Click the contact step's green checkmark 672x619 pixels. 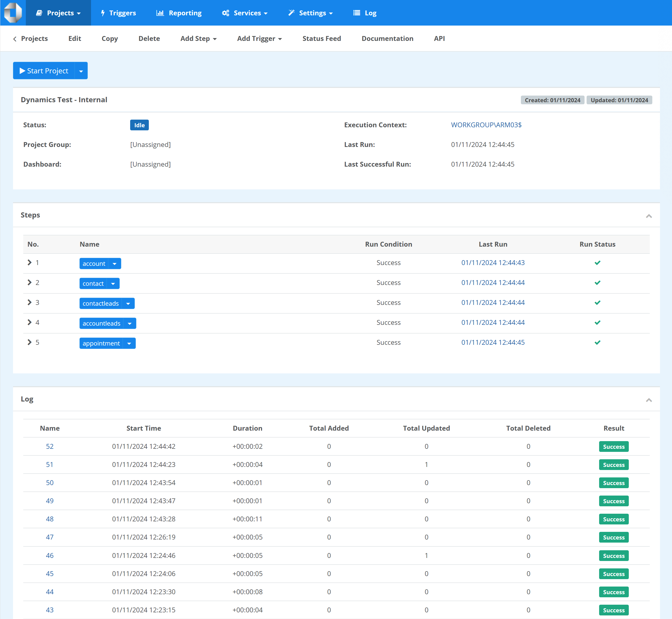597,283
